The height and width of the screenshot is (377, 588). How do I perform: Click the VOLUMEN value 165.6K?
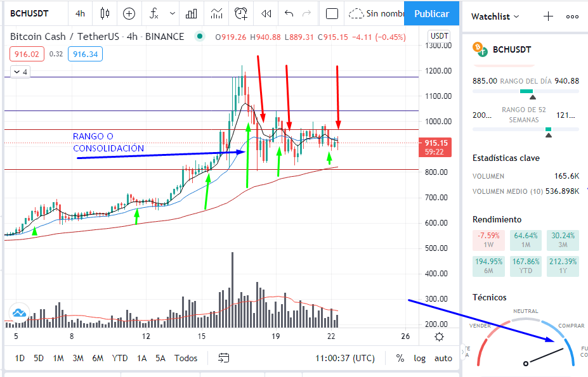tap(566, 176)
